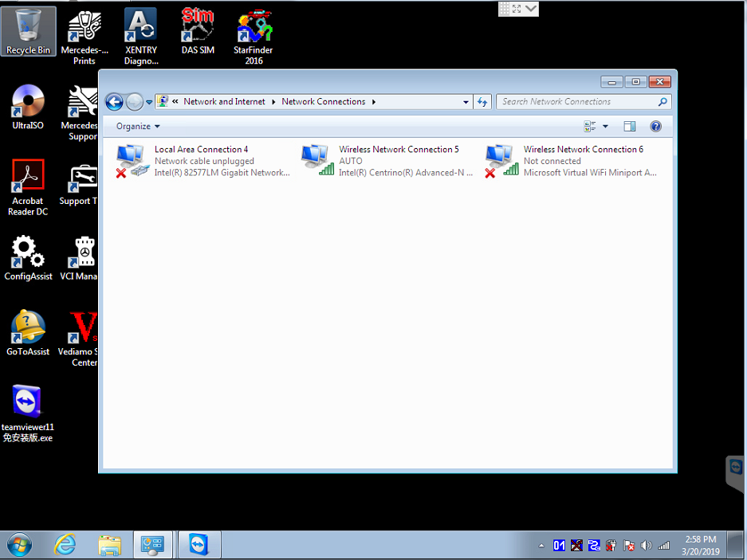The height and width of the screenshot is (560, 747).
Task: Change your view icon button
Action: point(590,126)
